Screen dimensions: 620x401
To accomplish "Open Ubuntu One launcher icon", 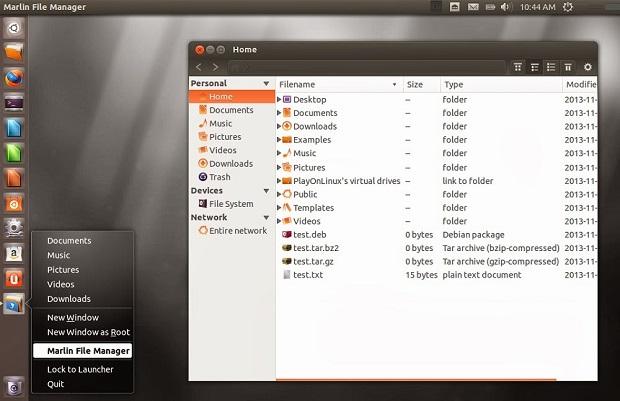I will coord(14,278).
